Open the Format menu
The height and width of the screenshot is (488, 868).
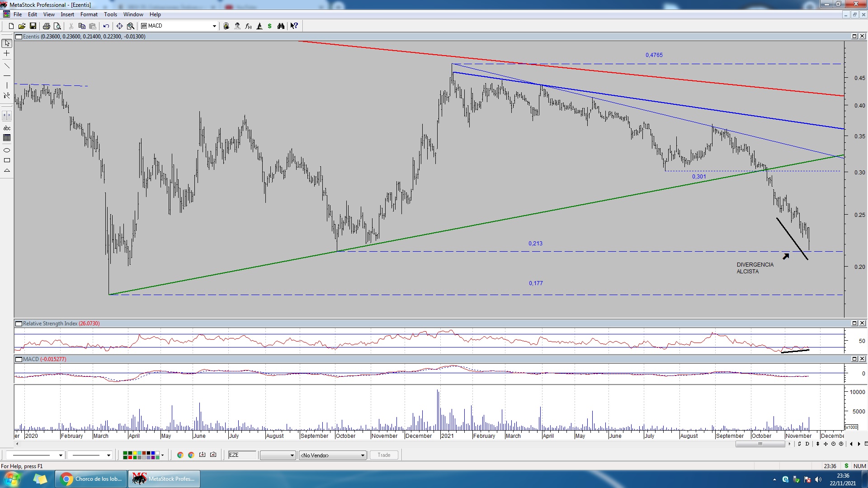[89, 14]
